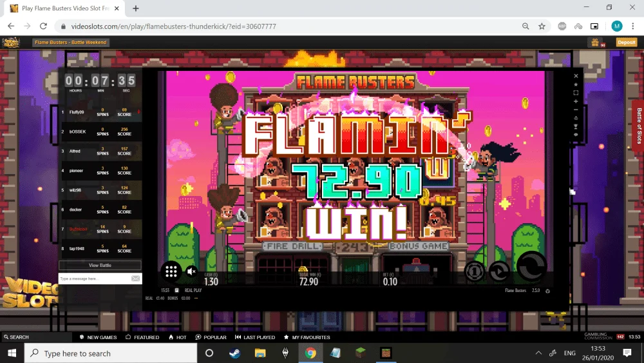This screenshot has height=363, width=644.
Task: Click the Deposit button in the top bar
Action: [627, 43]
